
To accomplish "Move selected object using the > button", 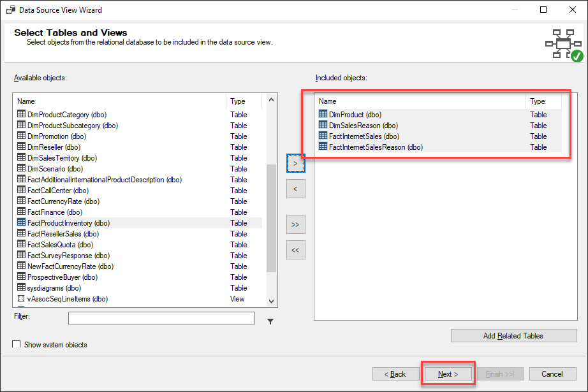I will tap(295, 163).
